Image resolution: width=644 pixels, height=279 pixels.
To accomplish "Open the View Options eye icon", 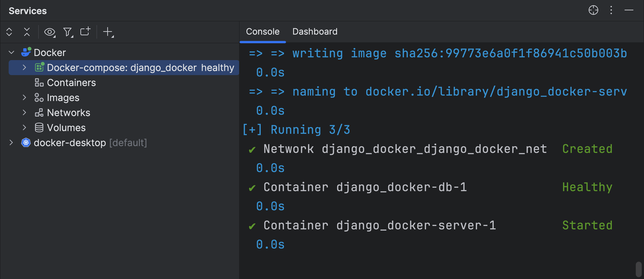I will (49, 32).
